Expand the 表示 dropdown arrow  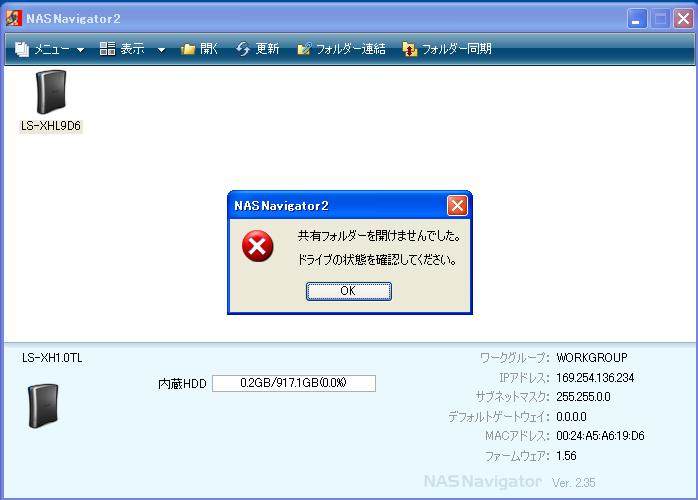point(162,50)
